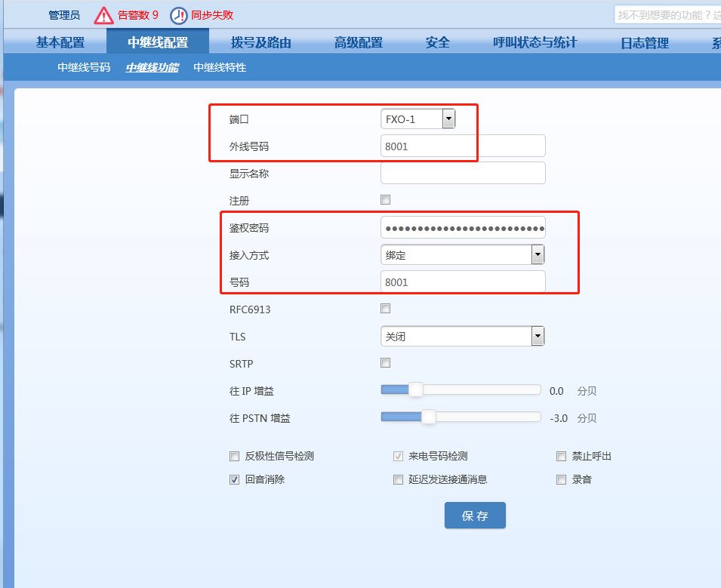Click the 显示名称 input field
This screenshot has height=588, width=721.
(x=463, y=173)
